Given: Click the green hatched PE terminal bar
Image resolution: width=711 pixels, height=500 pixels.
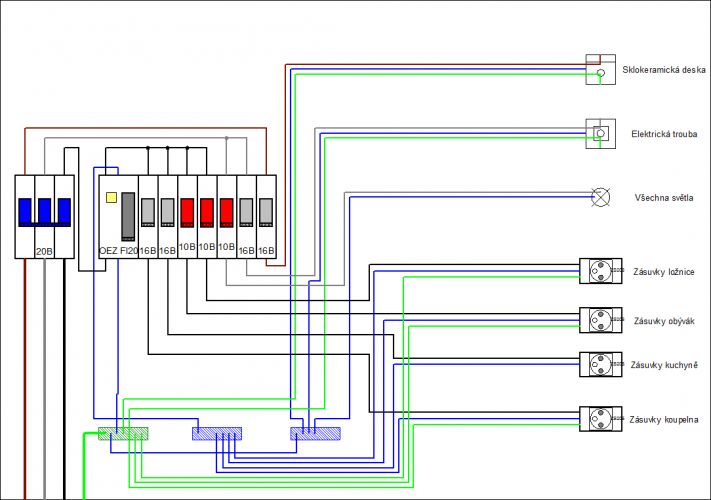Looking at the screenshot, I should coord(123,434).
